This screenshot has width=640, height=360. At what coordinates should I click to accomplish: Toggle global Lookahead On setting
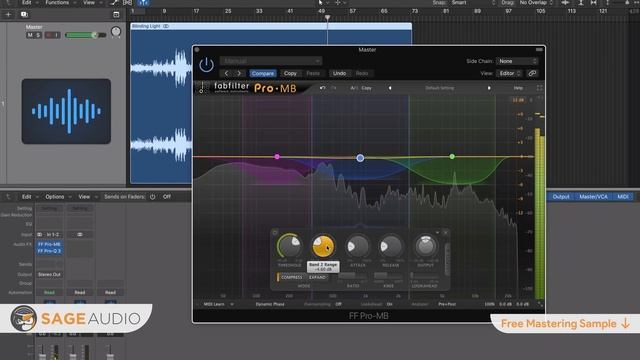click(389, 304)
